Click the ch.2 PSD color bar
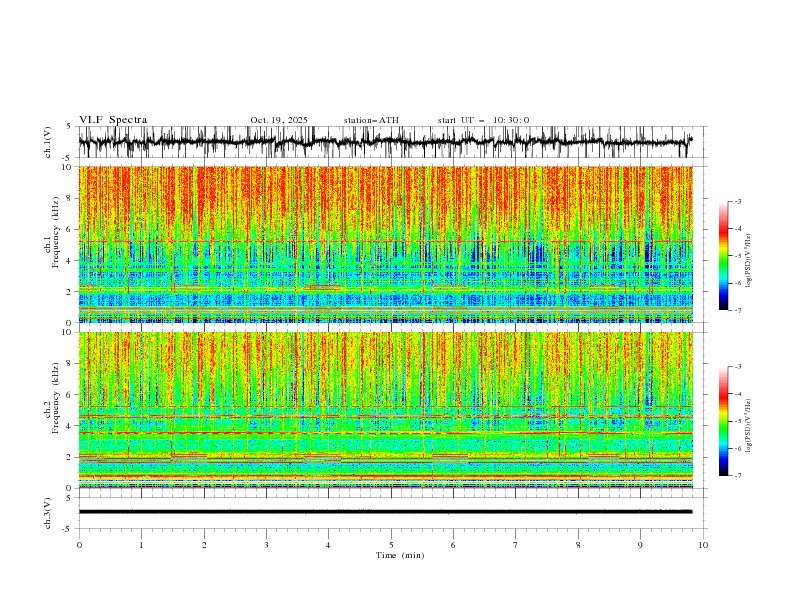This screenshot has height=612, width=792. pyautogui.click(x=723, y=421)
